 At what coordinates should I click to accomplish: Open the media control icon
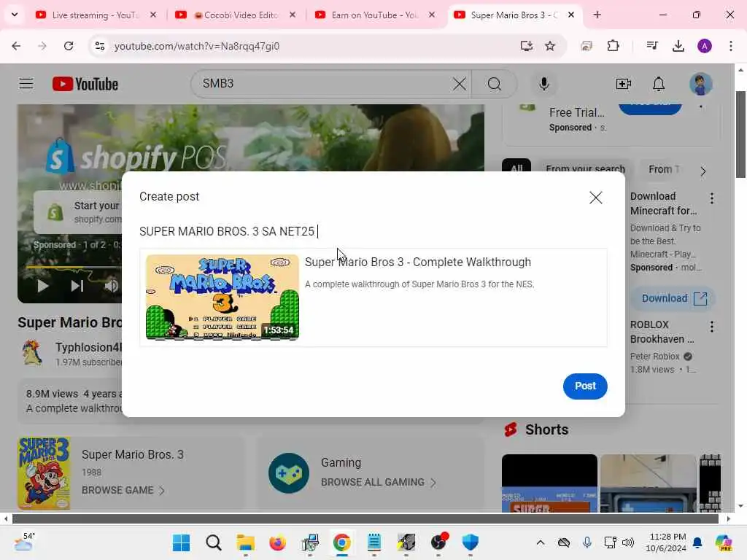651,46
